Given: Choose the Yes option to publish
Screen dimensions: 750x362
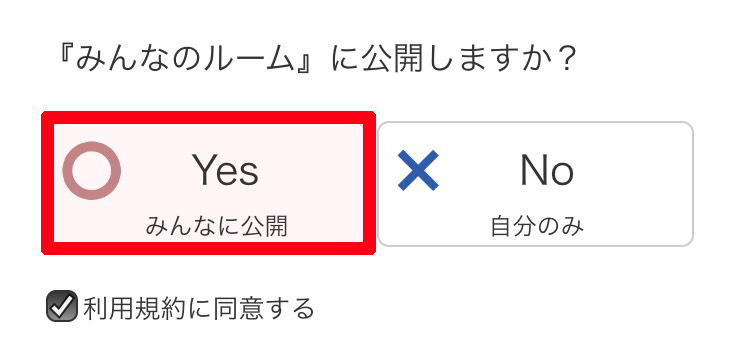Looking at the screenshot, I should point(208,183).
